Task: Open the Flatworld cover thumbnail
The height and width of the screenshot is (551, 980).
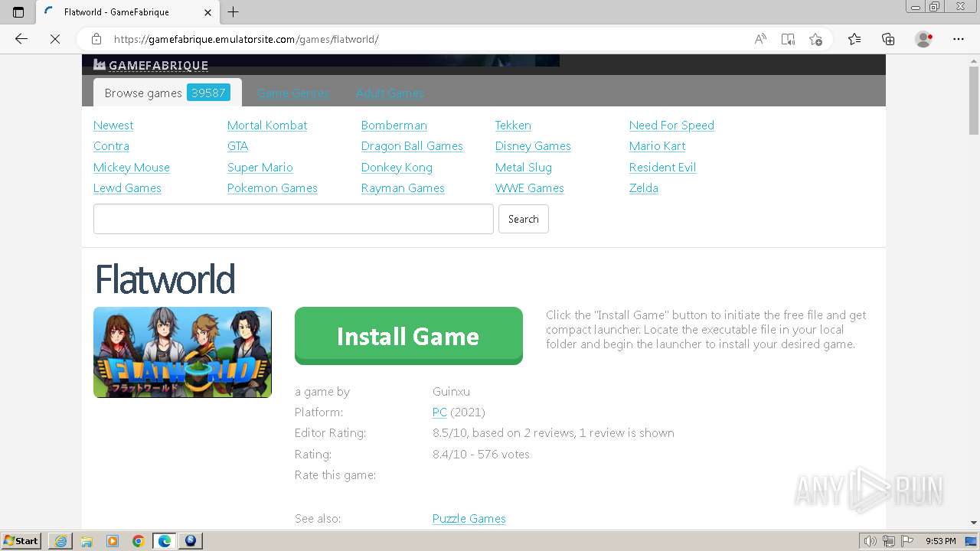Action: [x=182, y=352]
